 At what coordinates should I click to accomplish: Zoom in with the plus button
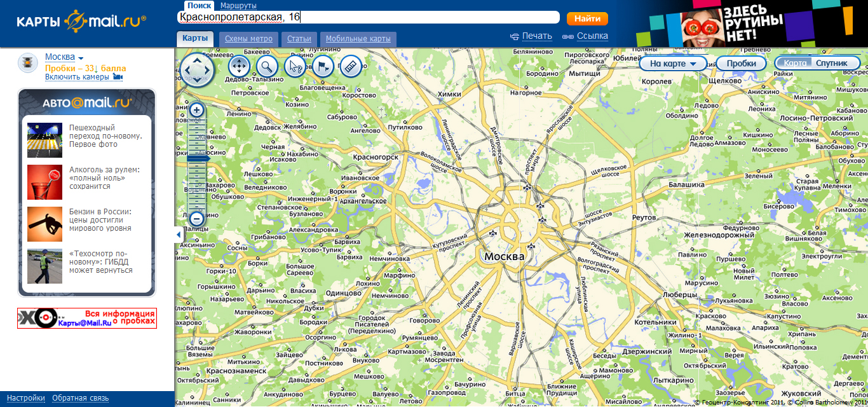[x=197, y=110]
